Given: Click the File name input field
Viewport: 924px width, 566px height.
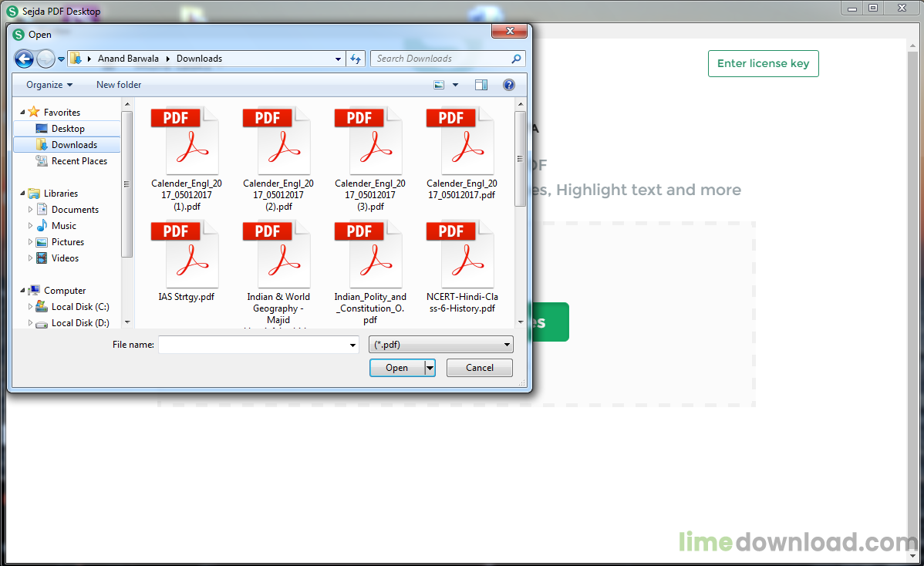Looking at the screenshot, I should (258, 345).
